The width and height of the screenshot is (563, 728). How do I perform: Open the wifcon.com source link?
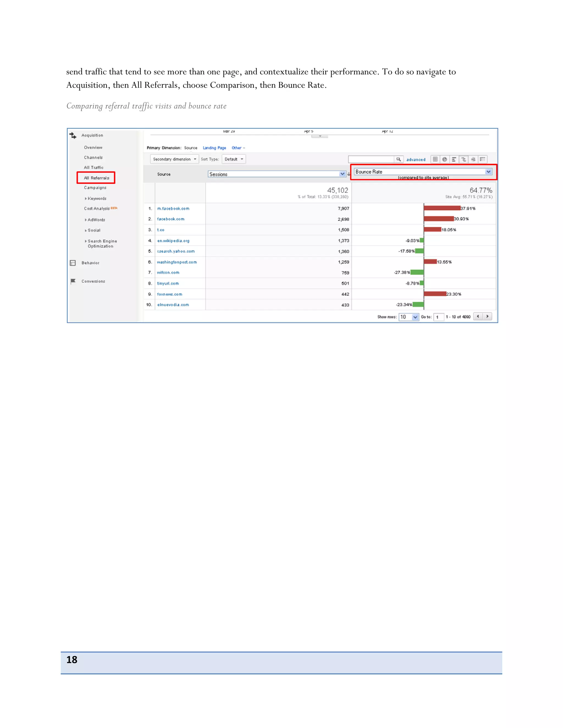tap(168, 273)
